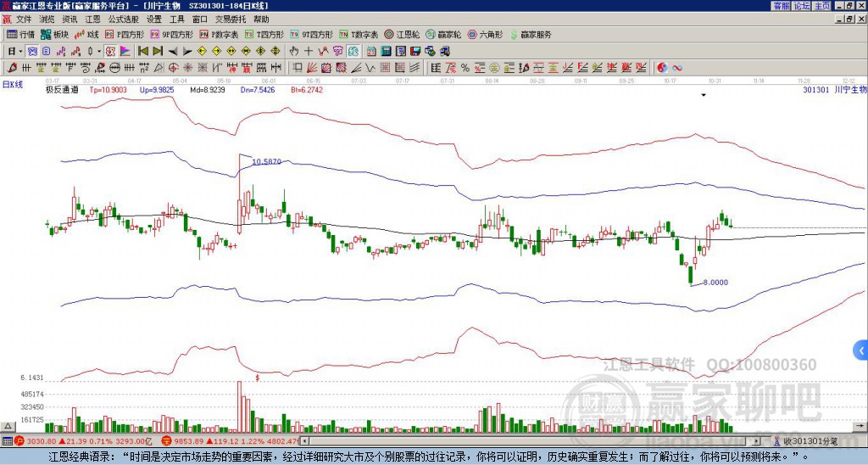
Task: Open the 资讯 menu
Action: pyautogui.click(x=70, y=20)
